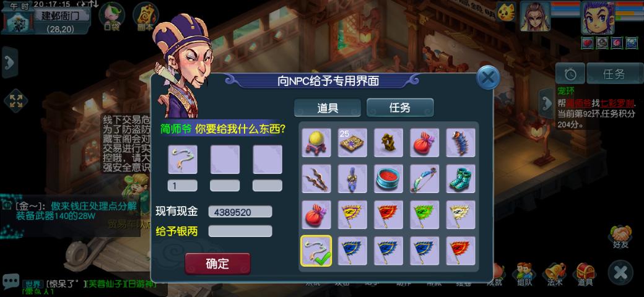Collapse the task tracker panel arrow
The image size is (644, 297).
[547, 103]
